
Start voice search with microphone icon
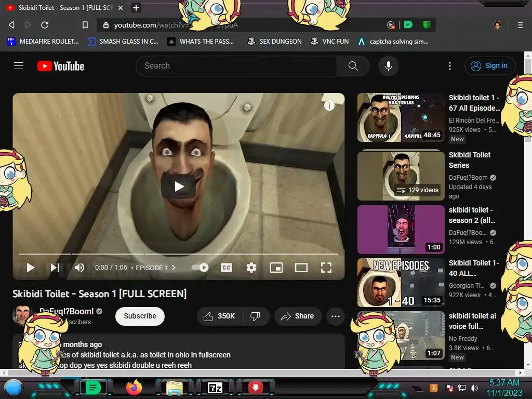pyautogui.click(x=389, y=66)
